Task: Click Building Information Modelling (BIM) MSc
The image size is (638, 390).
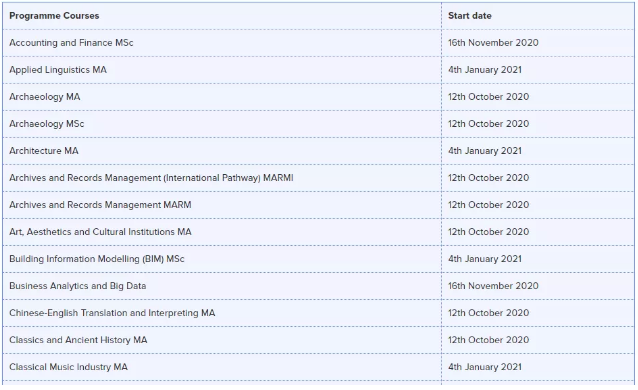Action: [97, 259]
